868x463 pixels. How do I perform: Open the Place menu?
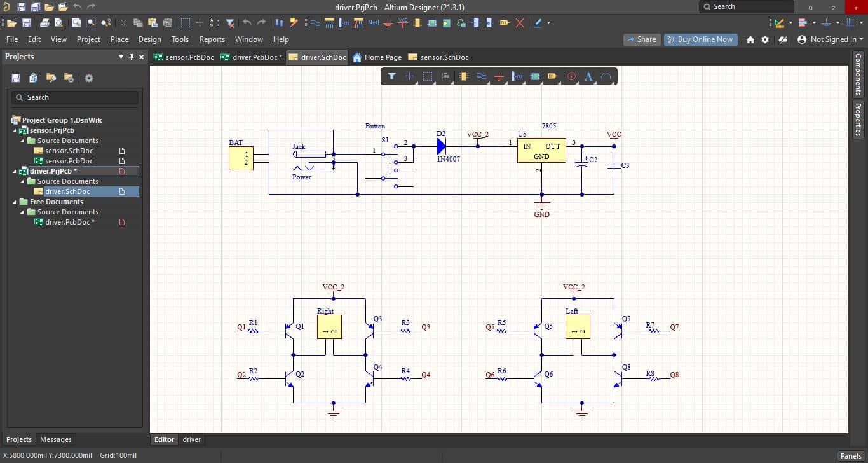point(119,39)
